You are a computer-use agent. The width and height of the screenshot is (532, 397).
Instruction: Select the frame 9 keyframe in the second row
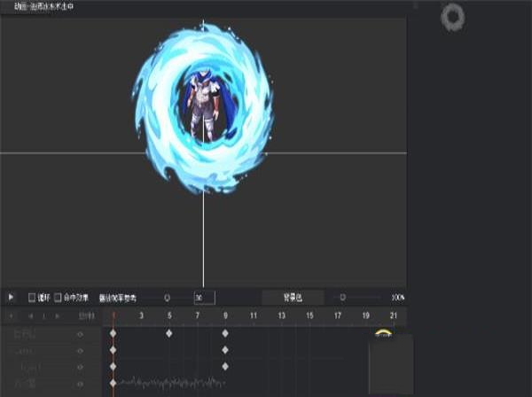[x=225, y=350]
